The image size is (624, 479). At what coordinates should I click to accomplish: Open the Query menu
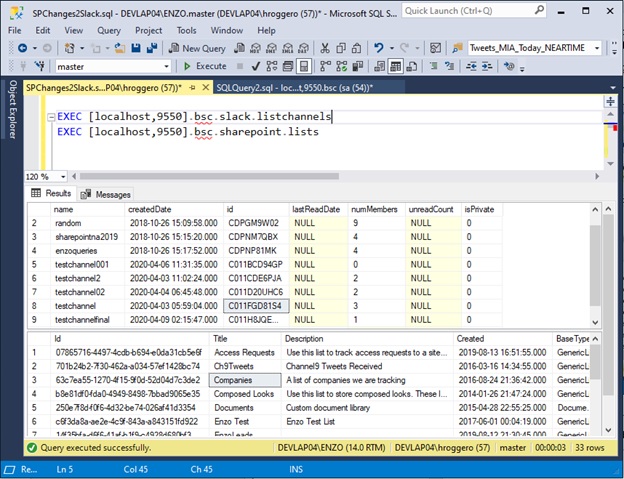tap(109, 30)
